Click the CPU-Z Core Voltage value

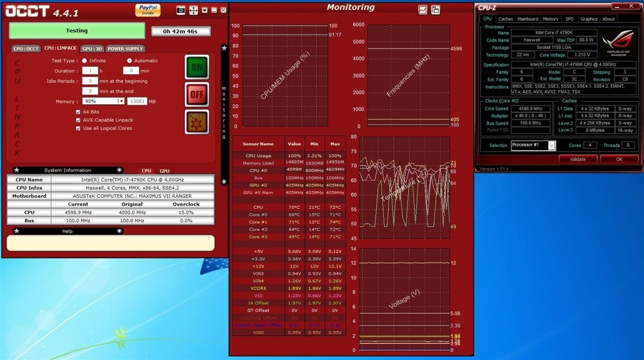pyautogui.click(x=582, y=55)
